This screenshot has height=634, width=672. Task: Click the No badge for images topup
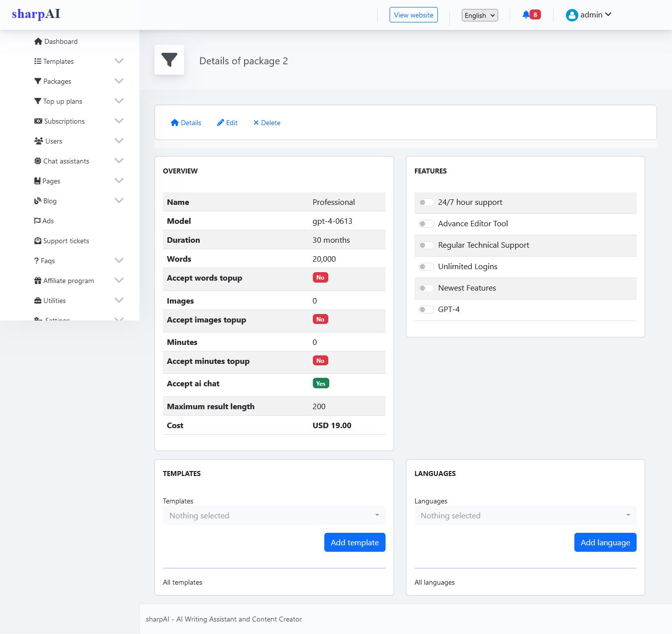(320, 319)
